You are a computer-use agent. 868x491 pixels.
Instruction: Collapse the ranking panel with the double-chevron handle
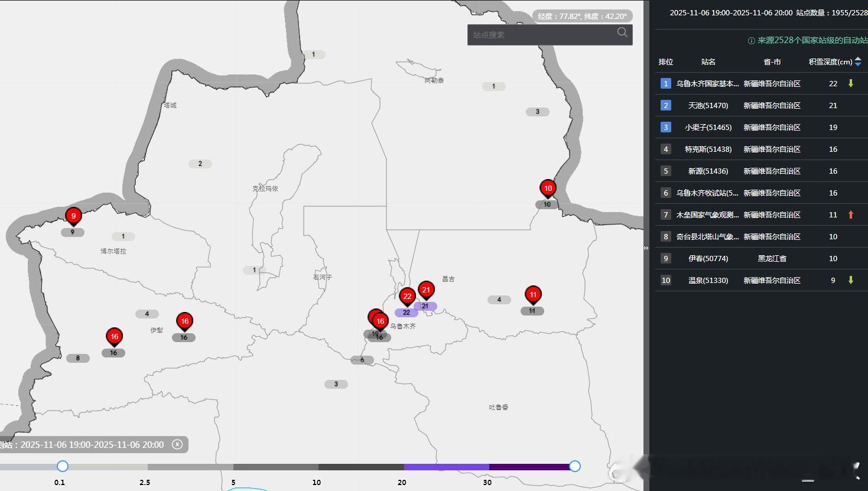coord(646,248)
